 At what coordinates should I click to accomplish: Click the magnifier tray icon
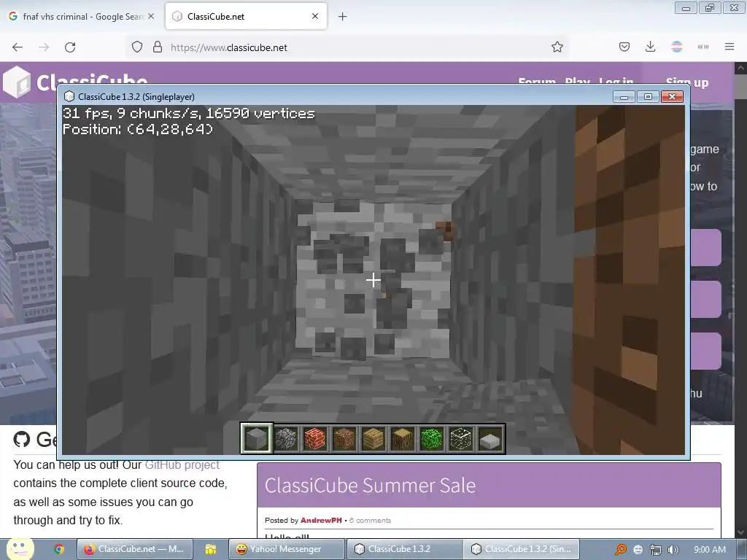621,550
